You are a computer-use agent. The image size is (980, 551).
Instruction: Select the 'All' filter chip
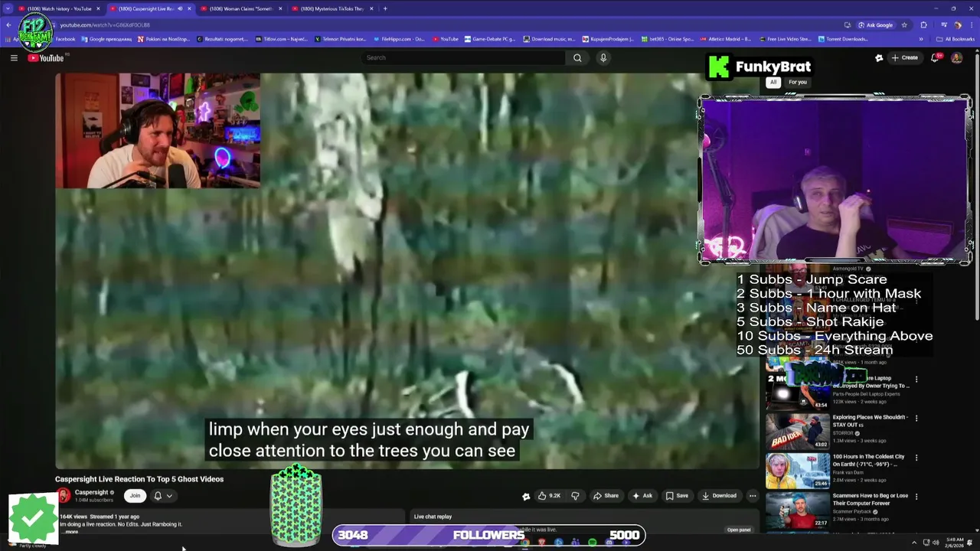pyautogui.click(x=773, y=82)
